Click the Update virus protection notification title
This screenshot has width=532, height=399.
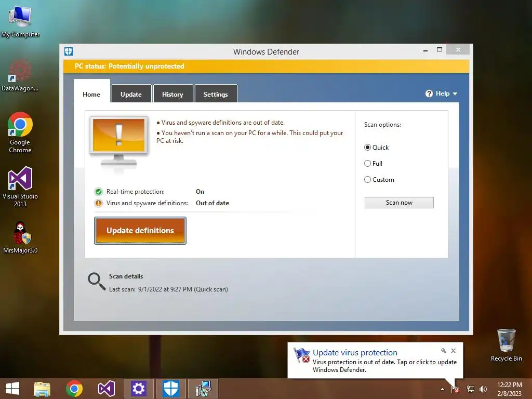pyautogui.click(x=355, y=353)
